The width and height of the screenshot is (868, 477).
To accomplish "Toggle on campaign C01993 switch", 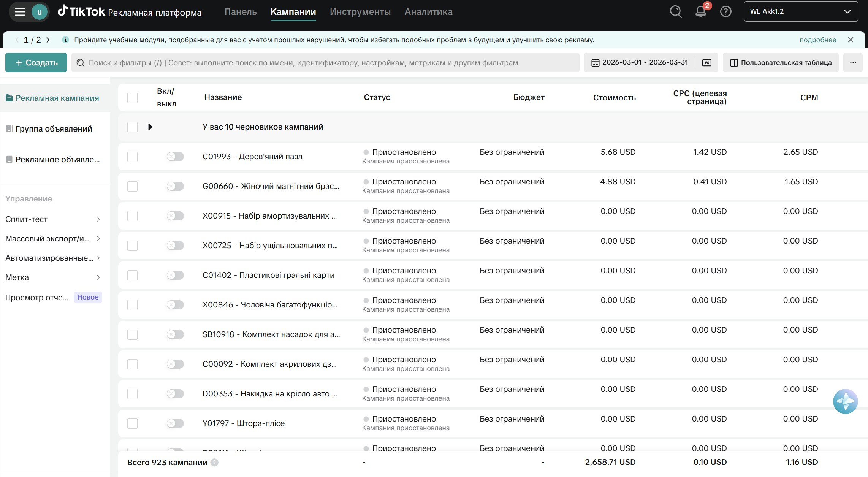I will point(175,157).
